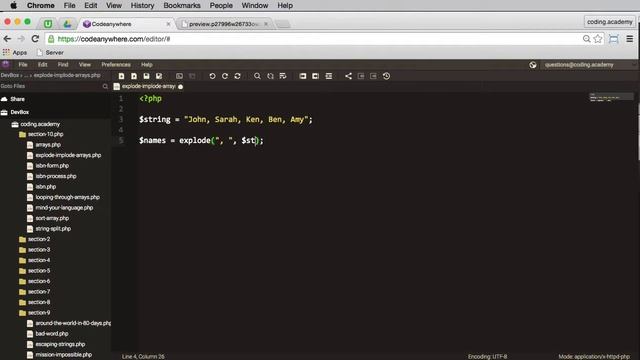Create a new file from toolbar
This screenshot has width=640, height=360.
[x=121, y=76]
